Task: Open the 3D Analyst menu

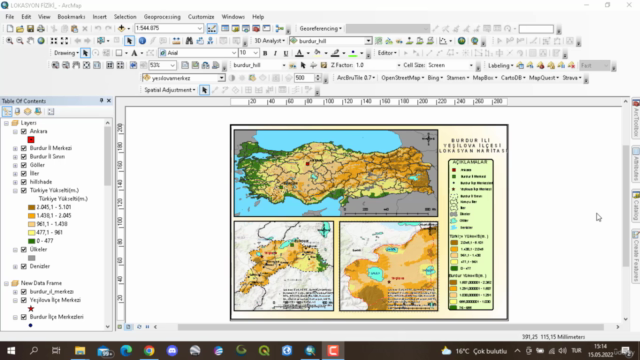Action: click(x=269, y=41)
